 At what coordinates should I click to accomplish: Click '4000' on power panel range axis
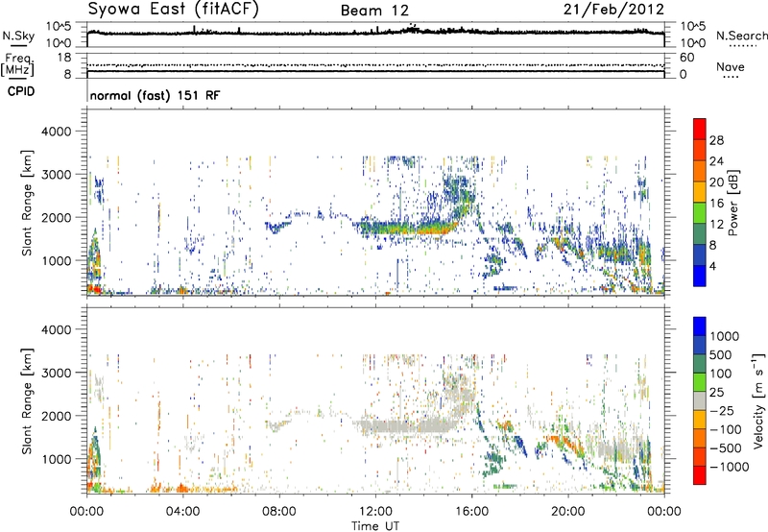click(x=57, y=132)
